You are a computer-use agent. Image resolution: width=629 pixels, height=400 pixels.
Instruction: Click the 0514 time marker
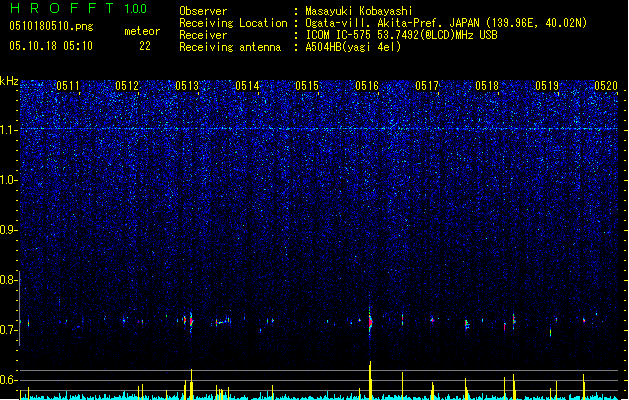click(x=247, y=86)
